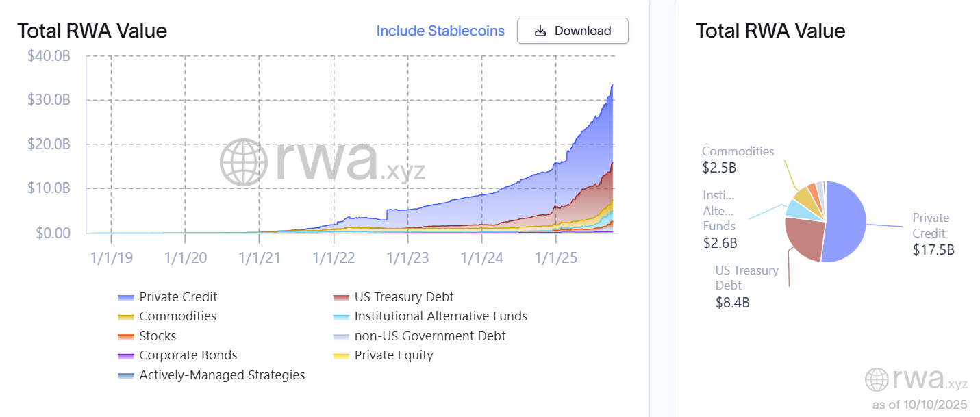
Task: Click non-US Government Debt legend icon
Action: [x=340, y=336]
